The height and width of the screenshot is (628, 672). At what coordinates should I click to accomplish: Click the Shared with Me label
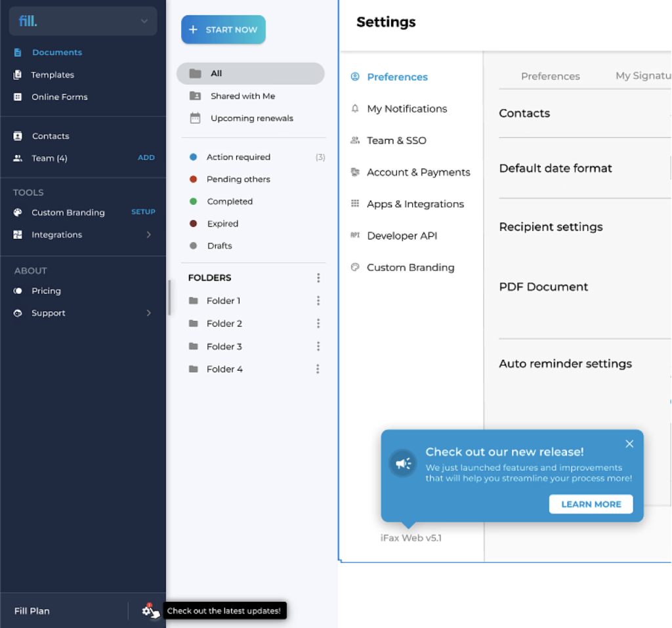pos(243,96)
